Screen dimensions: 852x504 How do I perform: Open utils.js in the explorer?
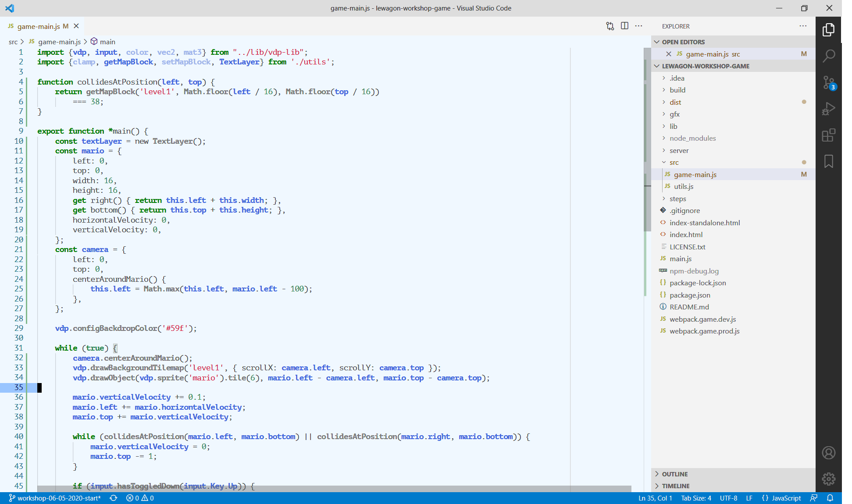coord(684,187)
